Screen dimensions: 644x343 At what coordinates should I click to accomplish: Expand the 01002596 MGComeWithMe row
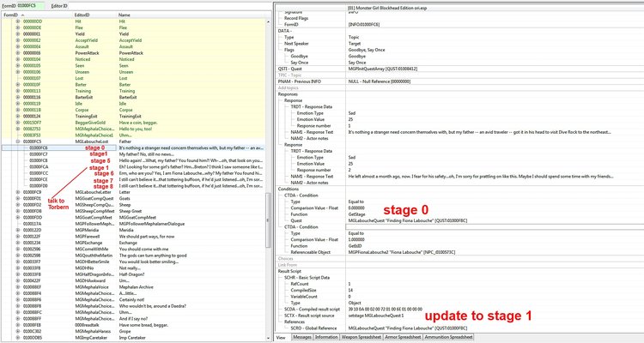(18, 249)
